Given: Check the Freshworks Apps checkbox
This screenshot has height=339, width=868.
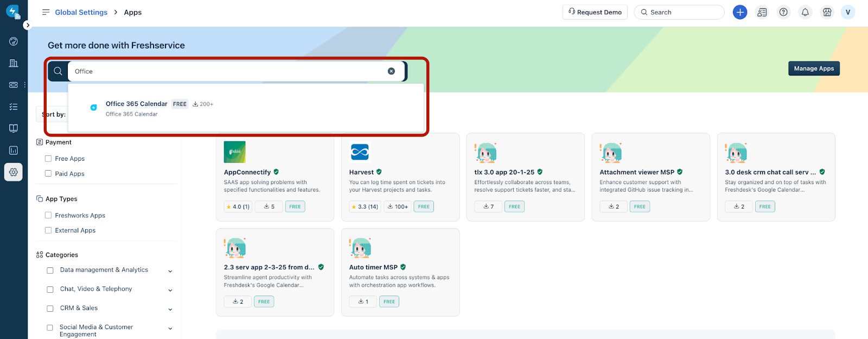Looking at the screenshot, I should [x=48, y=215].
